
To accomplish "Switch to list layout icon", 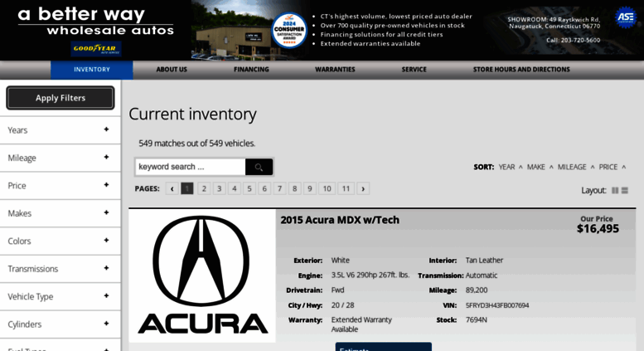I will (x=625, y=190).
